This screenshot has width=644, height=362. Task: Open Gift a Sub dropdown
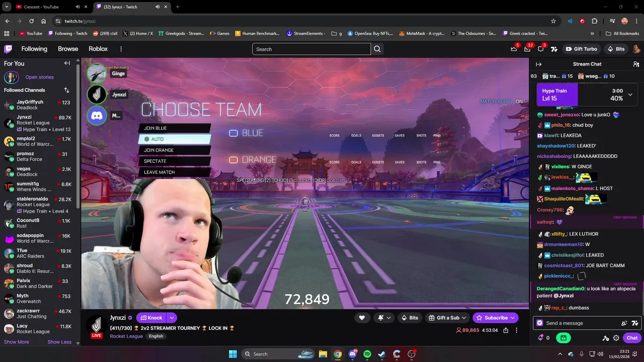tap(447, 318)
